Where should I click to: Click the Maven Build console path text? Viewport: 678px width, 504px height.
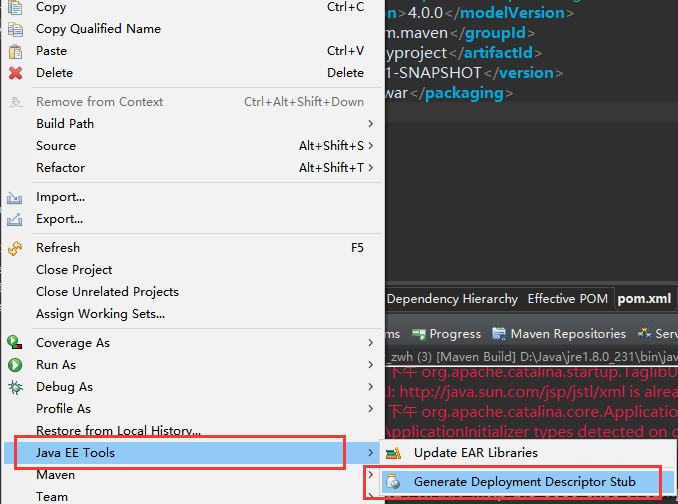[x=532, y=357]
